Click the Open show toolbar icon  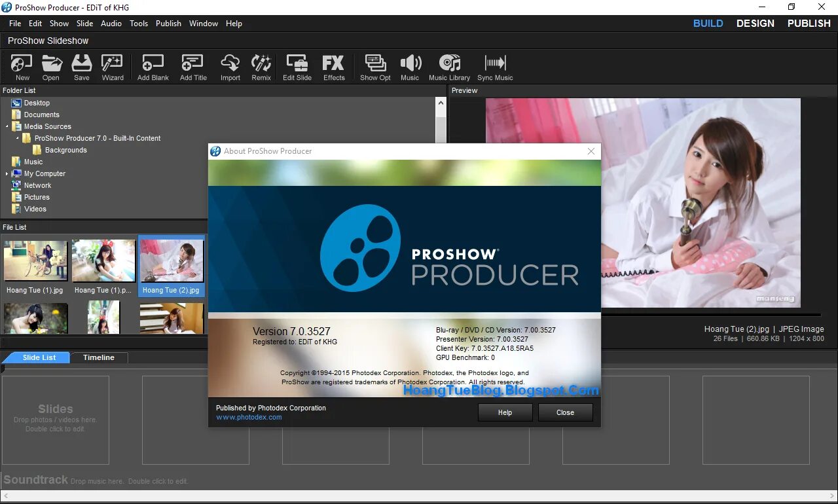tap(51, 67)
